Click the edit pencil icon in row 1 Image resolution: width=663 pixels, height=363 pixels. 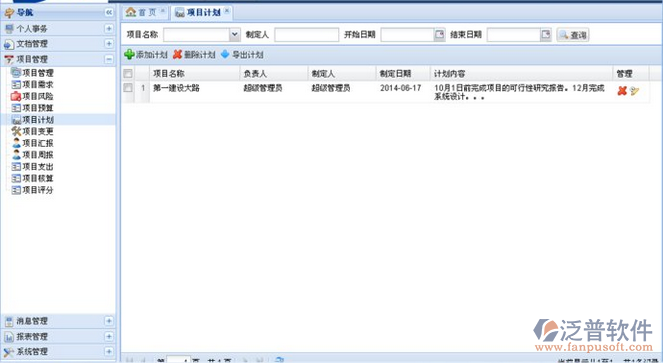pos(634,91)
